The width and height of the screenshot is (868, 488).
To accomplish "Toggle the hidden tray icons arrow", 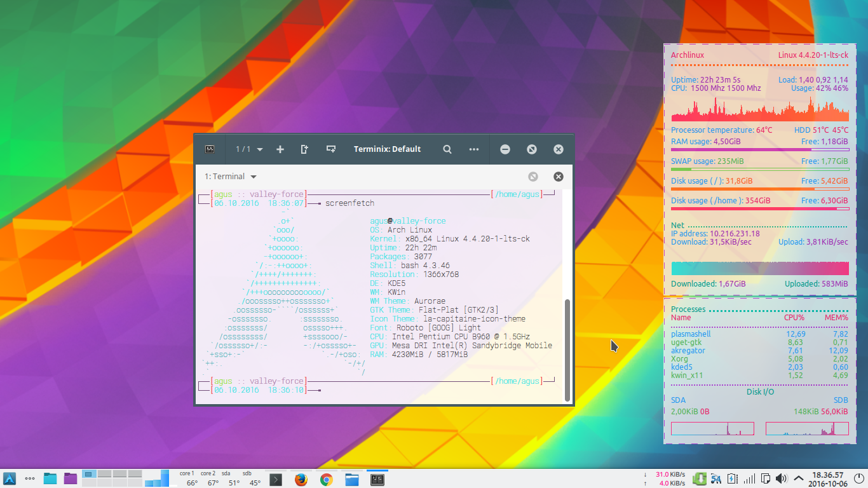I will 798,478.
